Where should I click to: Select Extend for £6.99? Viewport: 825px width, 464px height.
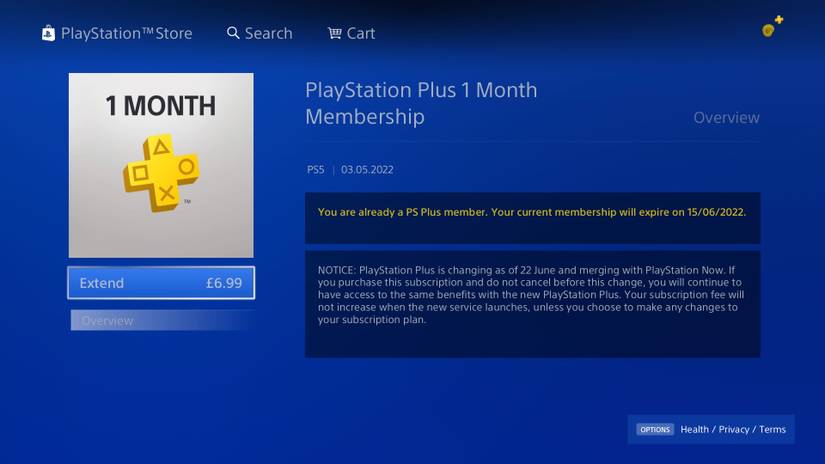point(161,283)
